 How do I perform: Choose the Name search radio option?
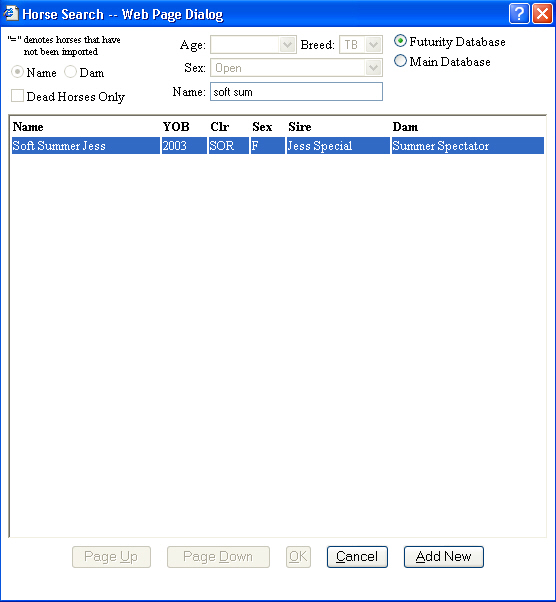[17, 72]
